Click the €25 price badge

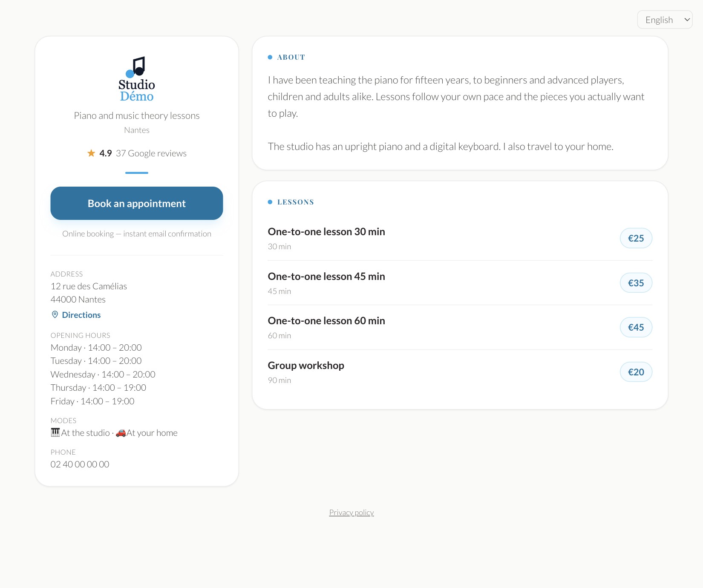coord(636,238)
